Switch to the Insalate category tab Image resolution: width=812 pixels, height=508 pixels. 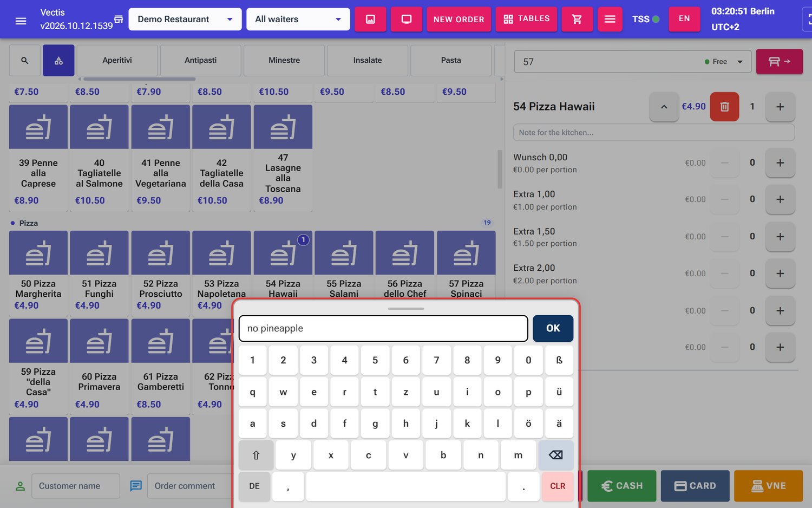[x=368, y=60]
